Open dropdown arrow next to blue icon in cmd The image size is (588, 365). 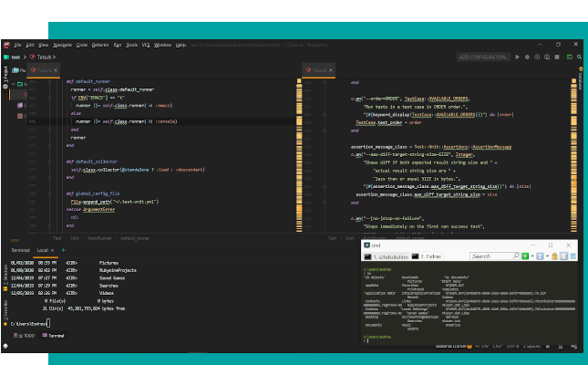(x=547, y=256)
